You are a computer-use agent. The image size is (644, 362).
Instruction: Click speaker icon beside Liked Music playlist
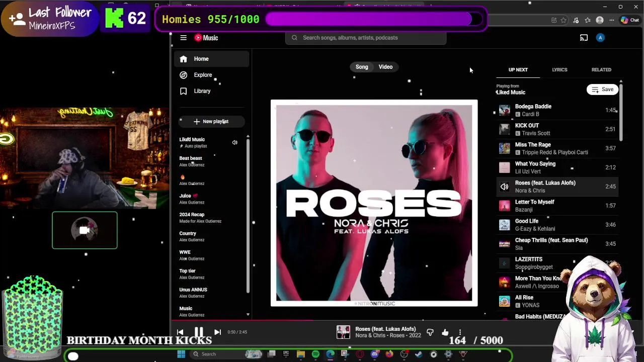234,143
